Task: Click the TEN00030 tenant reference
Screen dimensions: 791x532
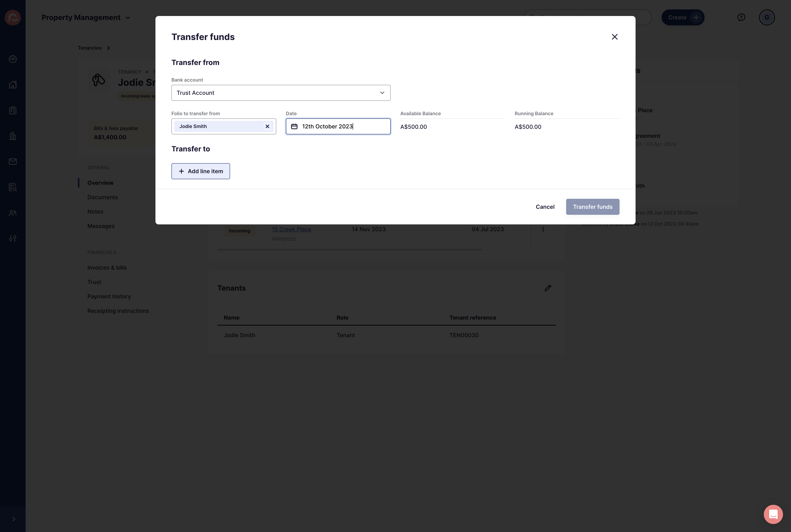Action: point(464,335)
